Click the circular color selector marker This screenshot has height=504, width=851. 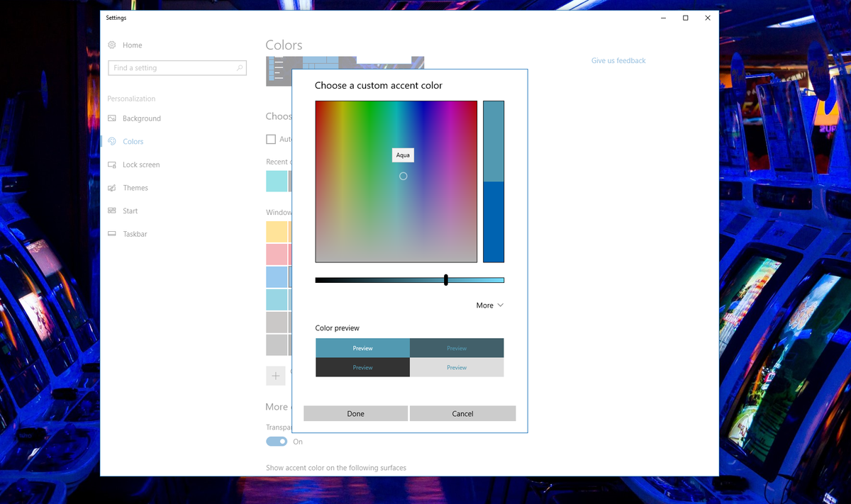tap(403, 176)
